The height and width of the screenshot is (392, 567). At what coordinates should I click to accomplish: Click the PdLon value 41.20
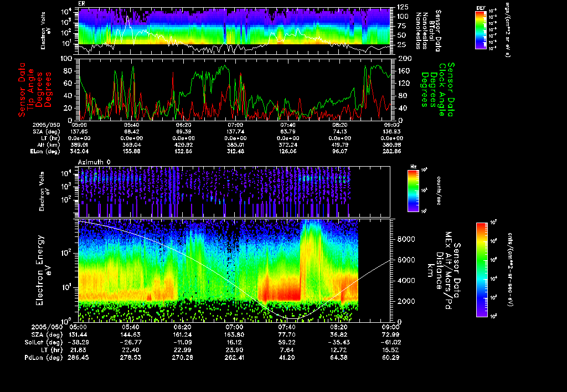point(287,358)
